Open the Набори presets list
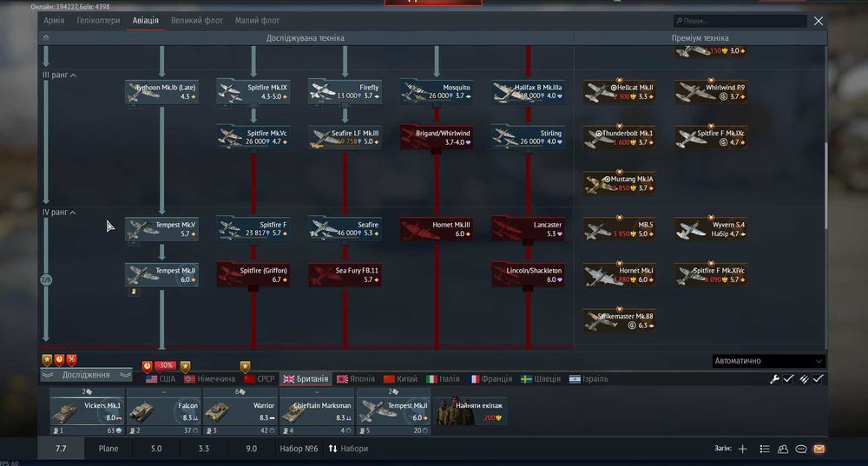Image resolution: width=868 pixels, height=466 pixels. [x=348, y=449]
